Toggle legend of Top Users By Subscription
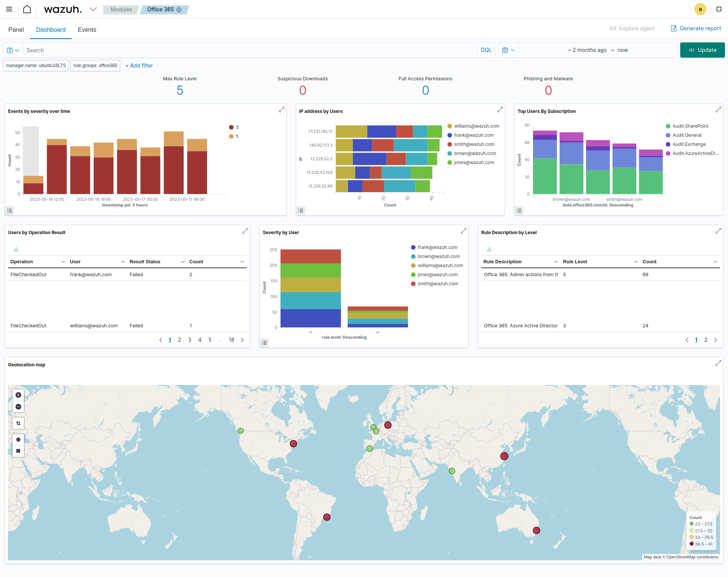 click(x=519, y=211)
